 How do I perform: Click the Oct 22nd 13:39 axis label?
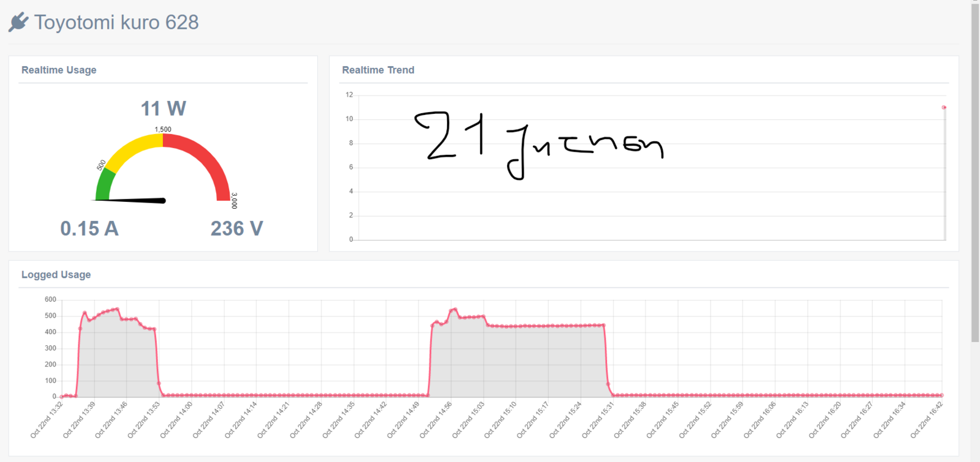click(79, 420)
